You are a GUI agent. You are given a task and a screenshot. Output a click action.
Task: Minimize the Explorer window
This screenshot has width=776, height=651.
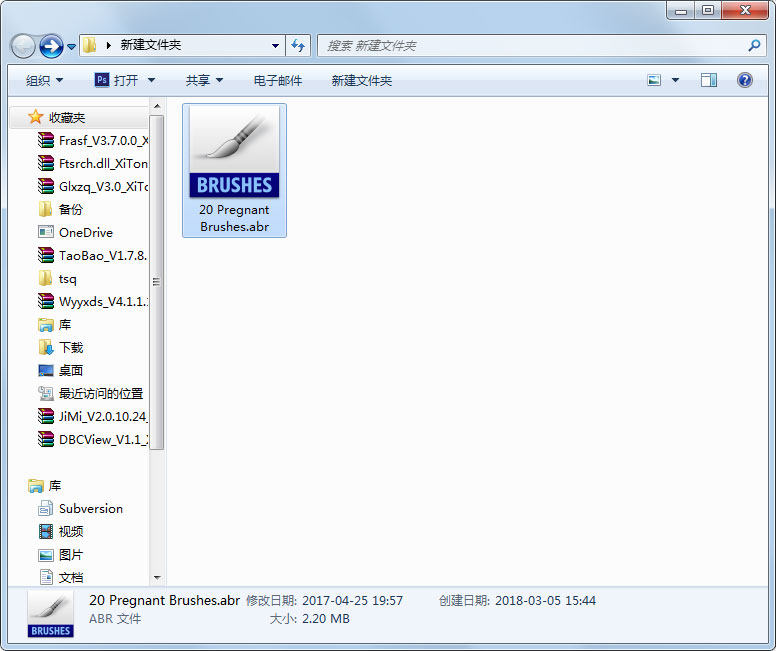(681, 11)
